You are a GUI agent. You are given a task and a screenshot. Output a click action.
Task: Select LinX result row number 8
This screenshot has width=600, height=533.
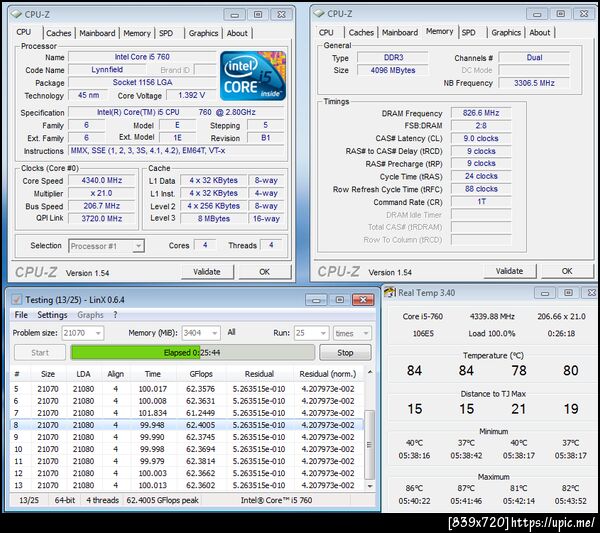(x=187, y=425)
